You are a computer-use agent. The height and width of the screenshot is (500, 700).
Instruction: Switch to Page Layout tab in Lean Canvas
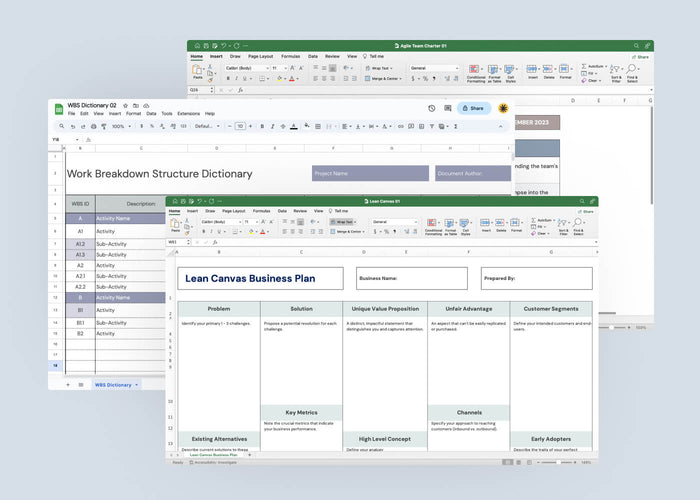[233, 211]
